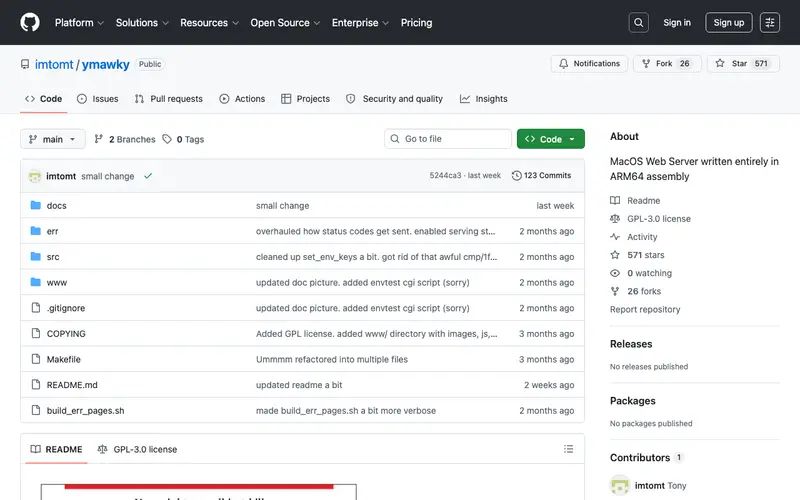View 26 forks in About

click(636, 291)
